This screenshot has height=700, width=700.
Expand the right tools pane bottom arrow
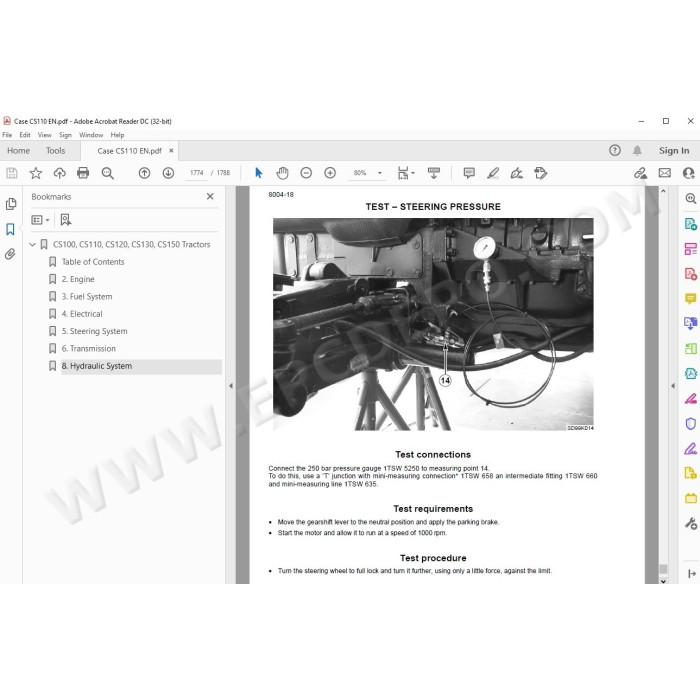692,574
